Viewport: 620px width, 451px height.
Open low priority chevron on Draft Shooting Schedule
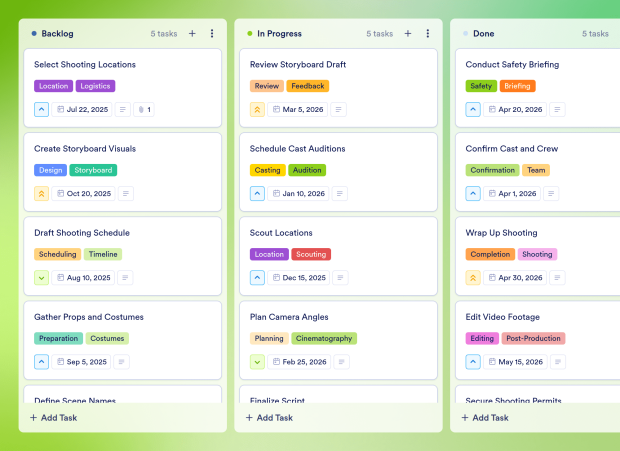tap(42, 278)
